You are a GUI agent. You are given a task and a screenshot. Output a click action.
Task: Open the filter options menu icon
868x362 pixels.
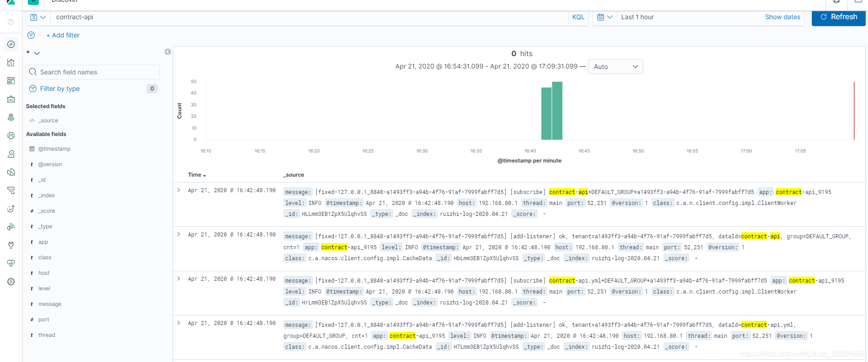[31, 35]
